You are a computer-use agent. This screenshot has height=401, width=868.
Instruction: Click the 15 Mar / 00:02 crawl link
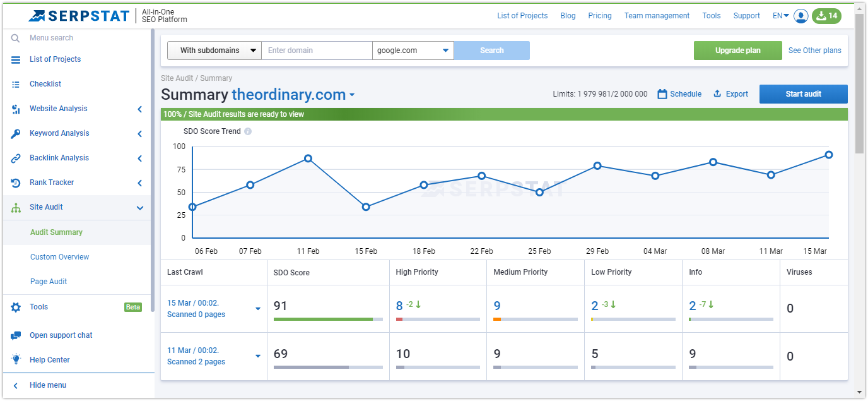(193, 303)
